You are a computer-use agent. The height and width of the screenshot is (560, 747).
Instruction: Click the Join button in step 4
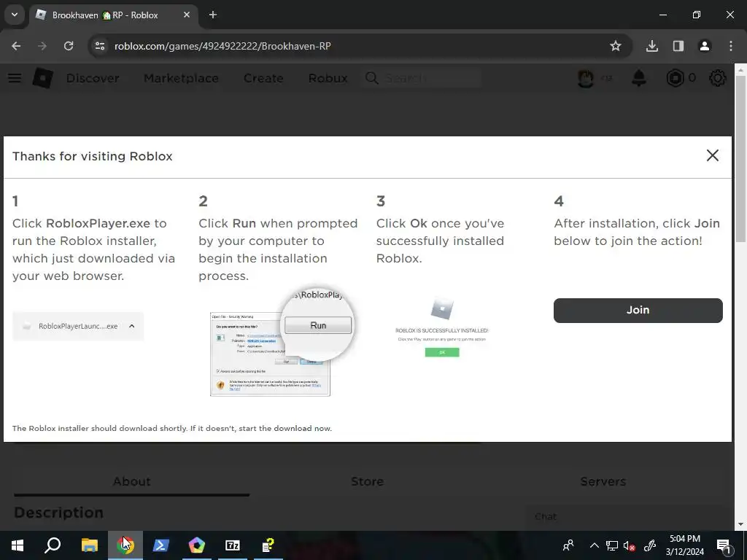[x=638, y=310]
